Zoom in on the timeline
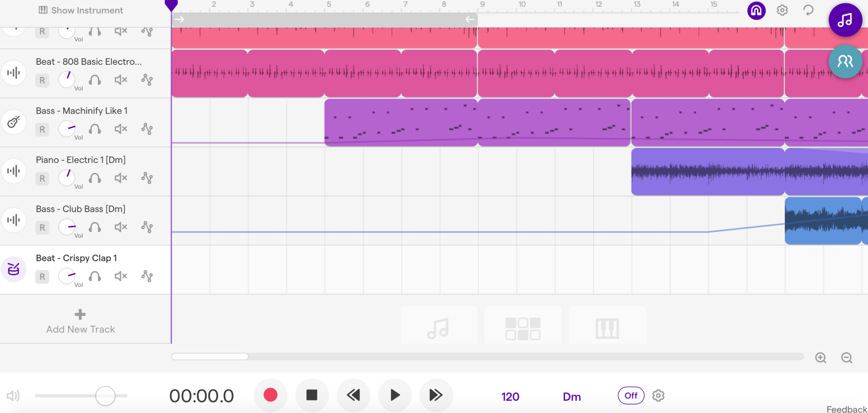868x413 pixels. click(820, 358)
